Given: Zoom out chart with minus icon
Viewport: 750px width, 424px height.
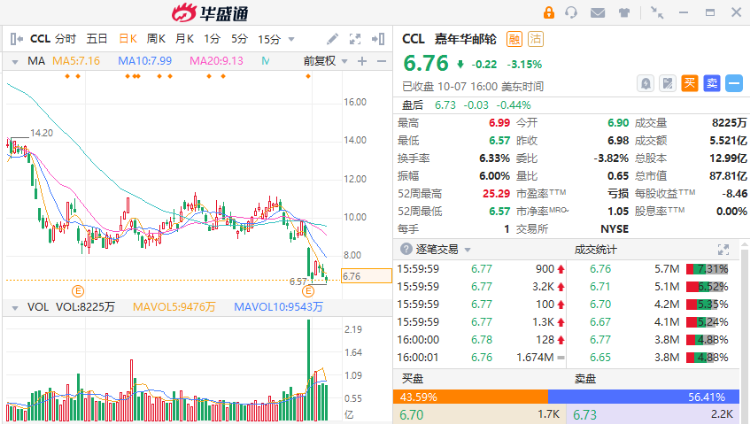Looking at the screenshot, I should pos(381,61).
